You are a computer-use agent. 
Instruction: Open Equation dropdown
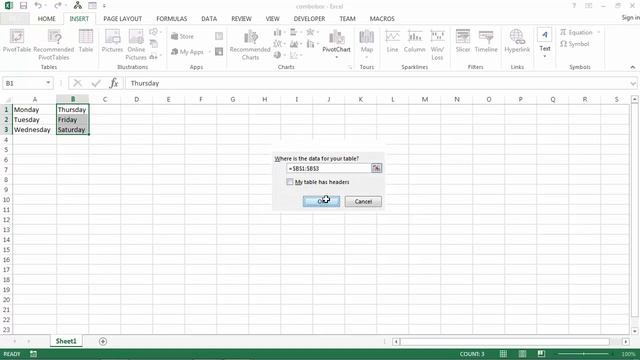[x=598, y=32]
